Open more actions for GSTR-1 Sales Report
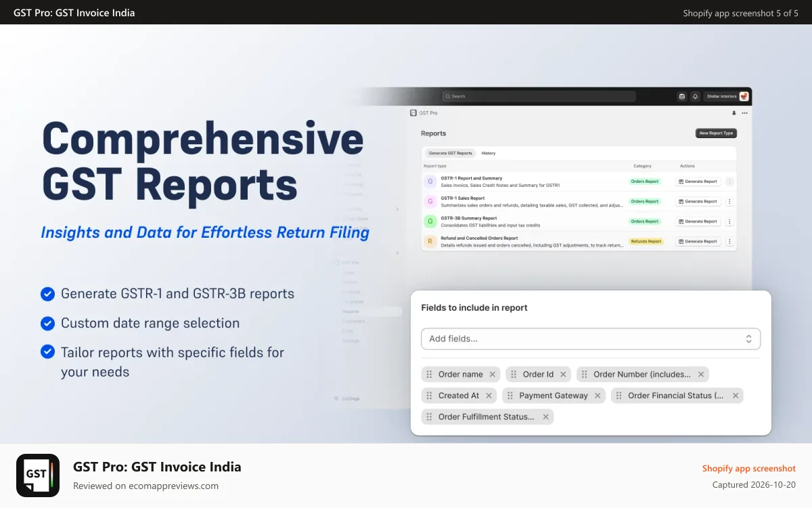The height and width of the screenshot is (508, 812). 729,201
